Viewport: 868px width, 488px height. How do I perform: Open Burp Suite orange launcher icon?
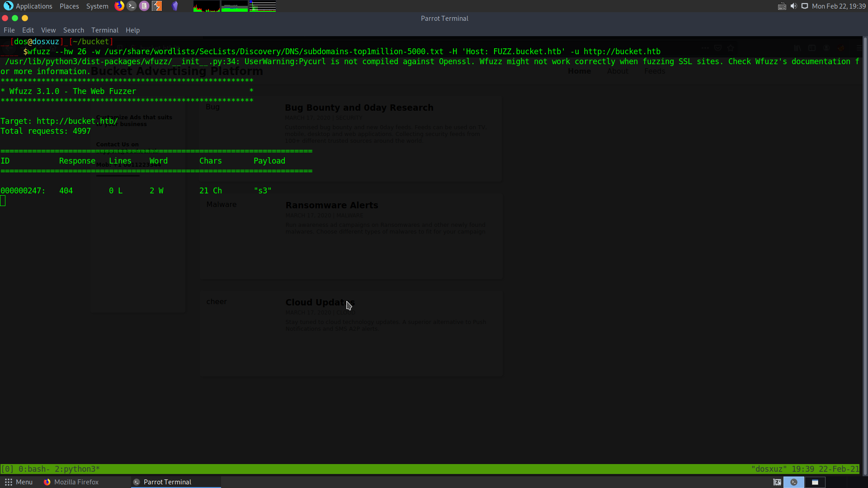pos(157,6)
